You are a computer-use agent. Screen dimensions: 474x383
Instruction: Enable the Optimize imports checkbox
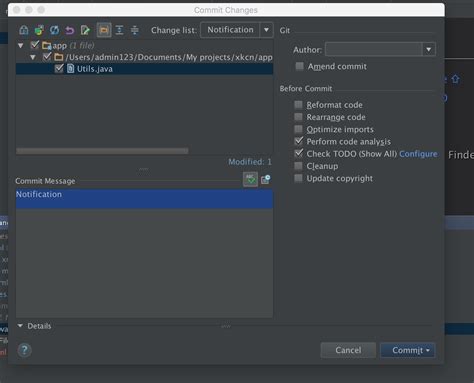[x=298, y=129]
